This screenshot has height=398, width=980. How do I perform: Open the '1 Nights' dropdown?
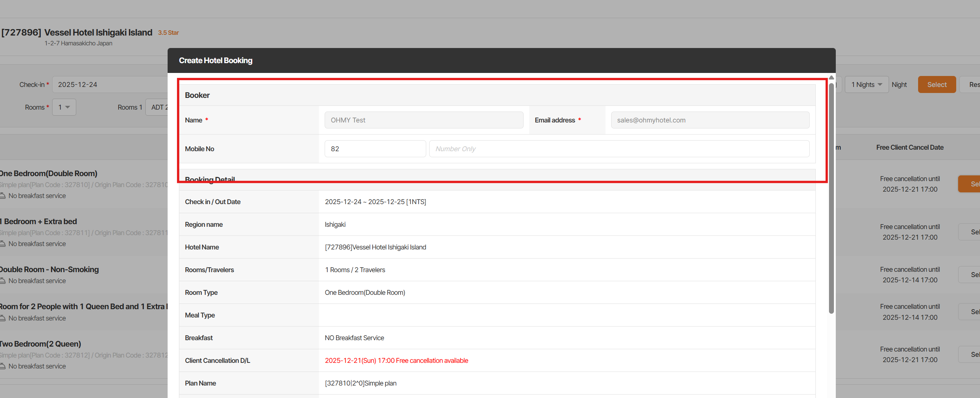pyautogui.click(x=867, y=85)
